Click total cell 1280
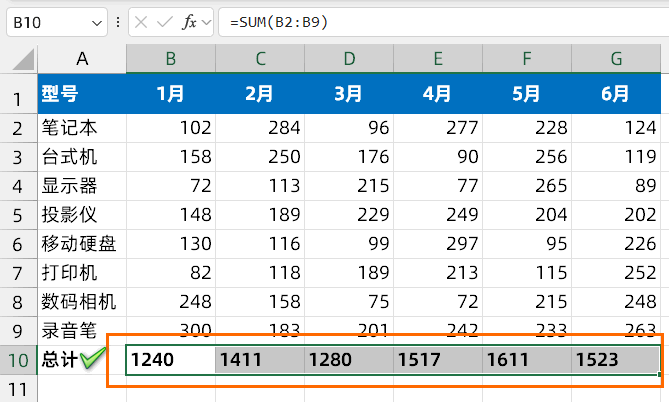 (x=349, y=360)
